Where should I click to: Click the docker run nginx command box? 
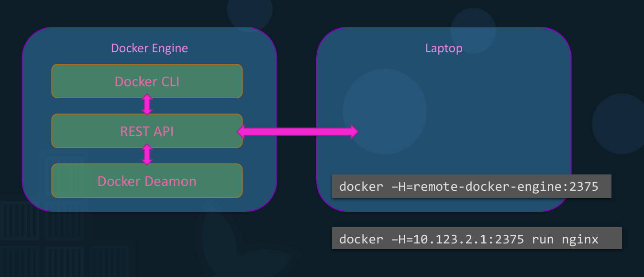477,238
